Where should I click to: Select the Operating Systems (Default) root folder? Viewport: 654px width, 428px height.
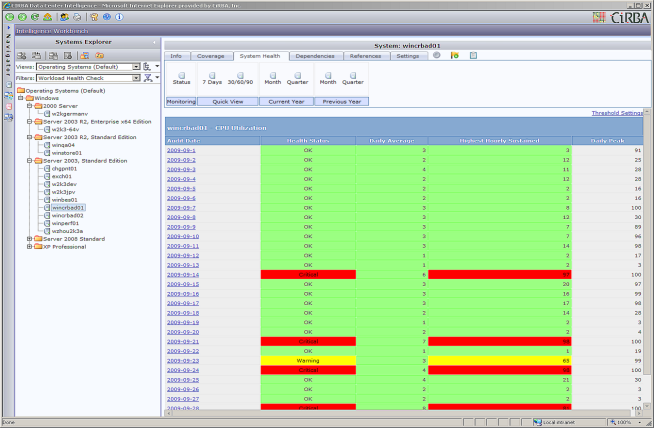(x=65, y=91)
